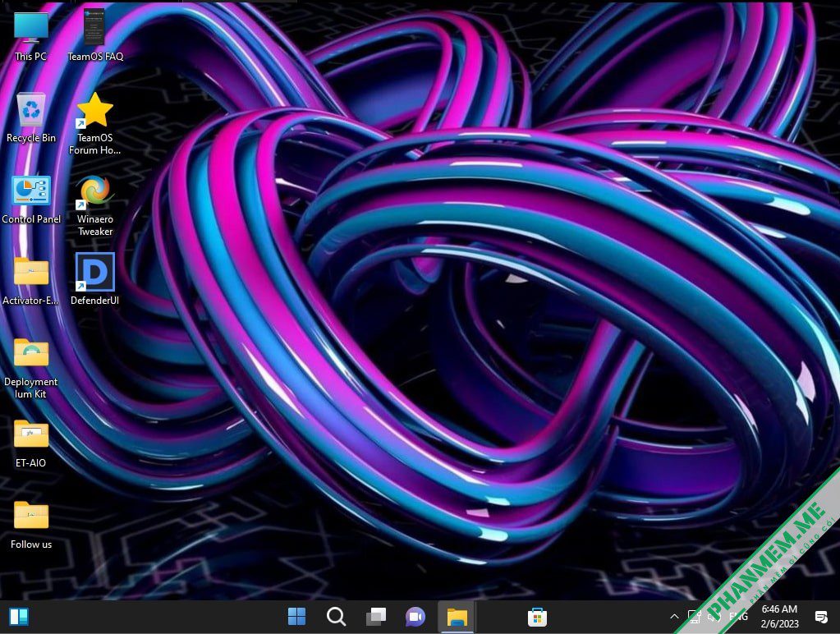
Task: Select the Control Panel desktop icon
Action: pos(31,200)
